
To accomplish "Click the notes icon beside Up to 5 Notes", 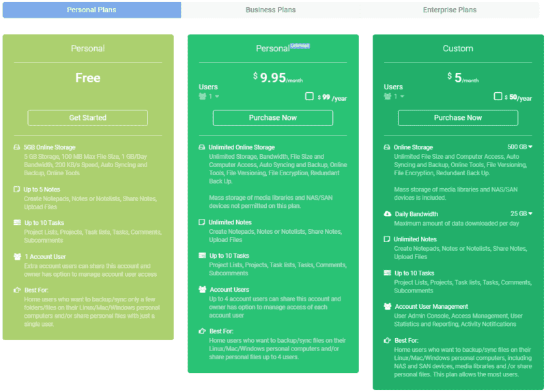I will [x=16, y=189].
